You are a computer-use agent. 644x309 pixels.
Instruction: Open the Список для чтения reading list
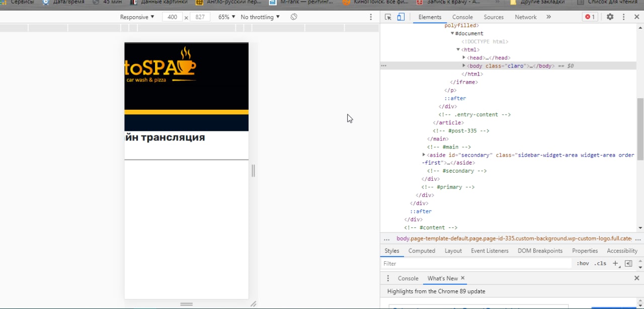608,2
